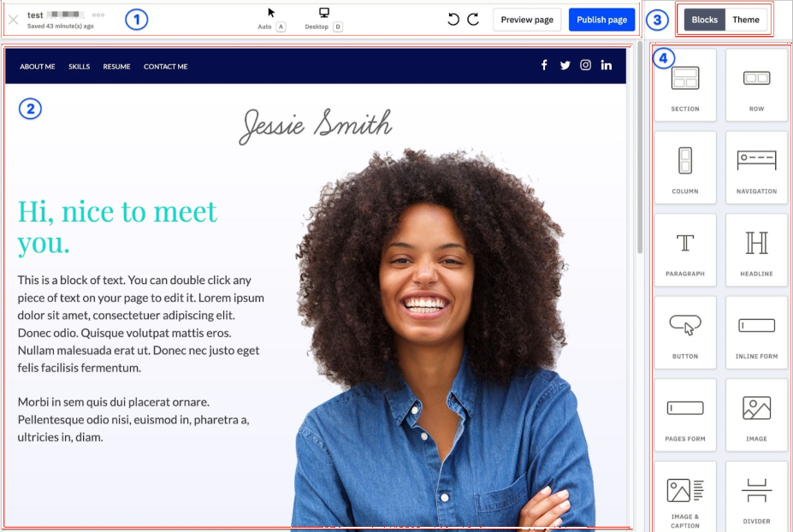Add a Section block
Viewport: 793px width, 532px height.
coord(685,84)
